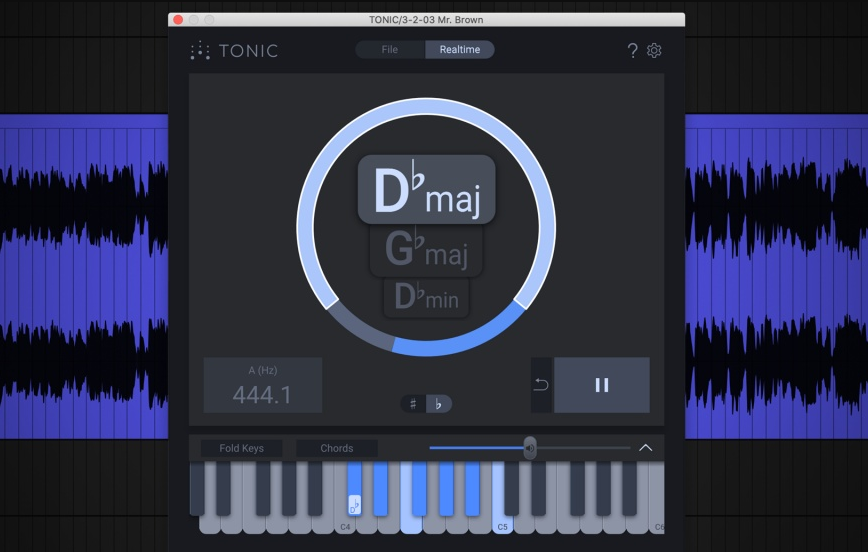Switch to the Realtime tab
This screenshot has height=552, width=868.
click(x=459, y=49)
